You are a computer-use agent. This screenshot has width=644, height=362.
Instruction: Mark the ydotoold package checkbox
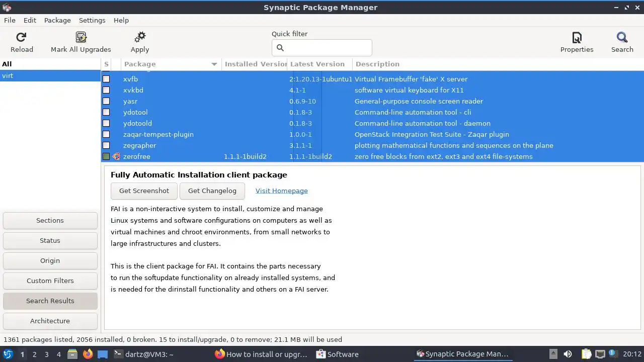106,123
